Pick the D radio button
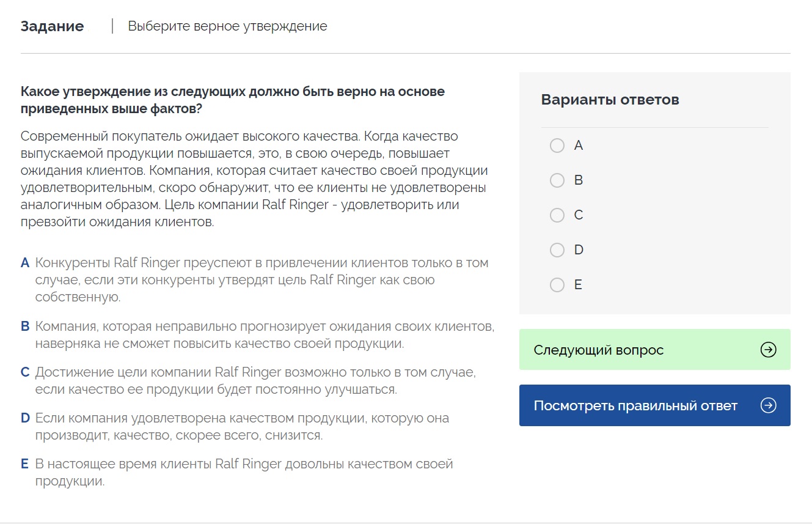812x524 pixels. (x=557, y=250)
